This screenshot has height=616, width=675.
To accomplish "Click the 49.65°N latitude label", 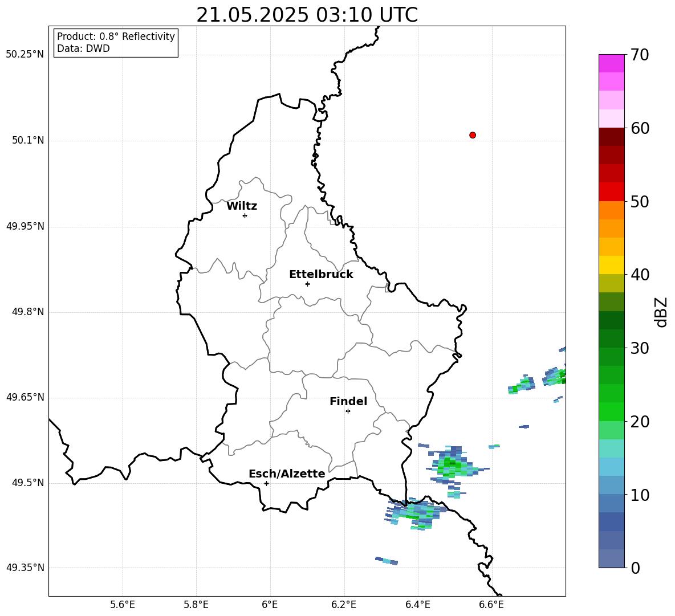I will point(25,397).
